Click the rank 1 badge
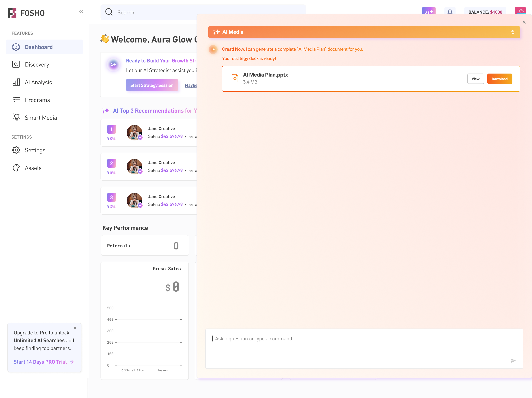The height and width of the screenshot is (398, 532). [111, 130]
